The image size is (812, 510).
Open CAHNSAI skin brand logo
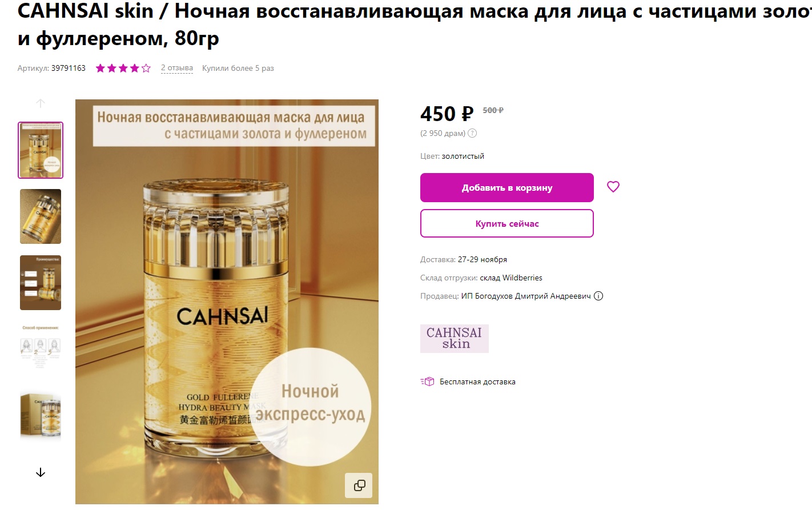point(455,338)
